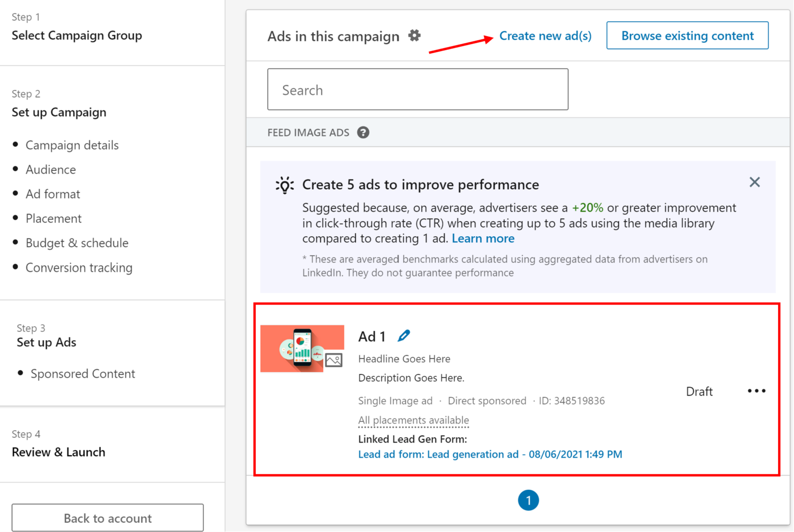The width and height of the screenshot is (794, 532).
Task: Open the campaign ads settings gear icon
Action: [414, 36]
